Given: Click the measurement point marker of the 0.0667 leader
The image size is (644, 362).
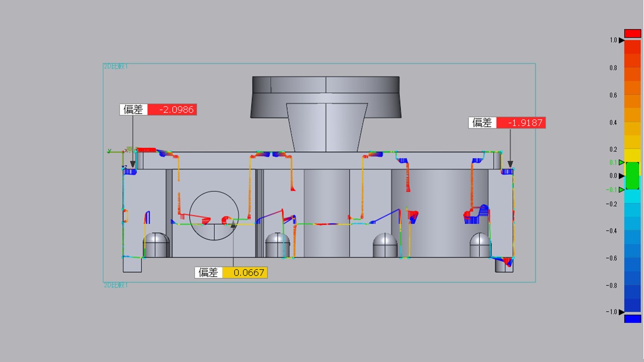Looking at the screenshot, I should [233, 226].
